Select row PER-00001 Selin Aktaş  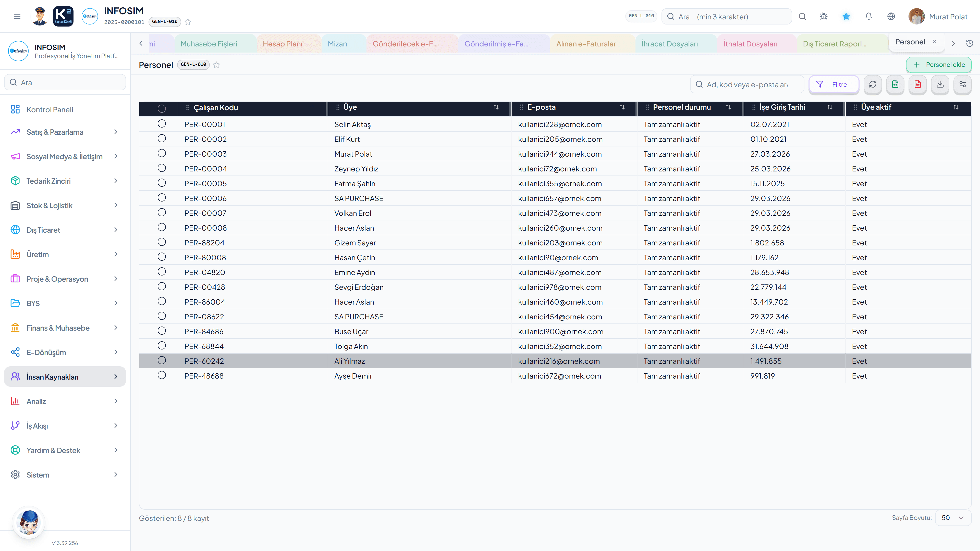(162, 123)
